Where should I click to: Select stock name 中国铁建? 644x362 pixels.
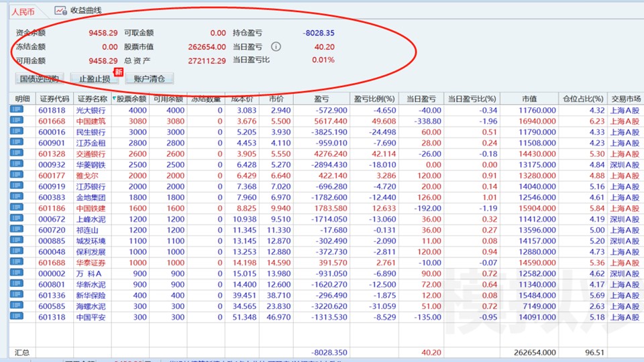pyautogui.click(x=91, y=208)
